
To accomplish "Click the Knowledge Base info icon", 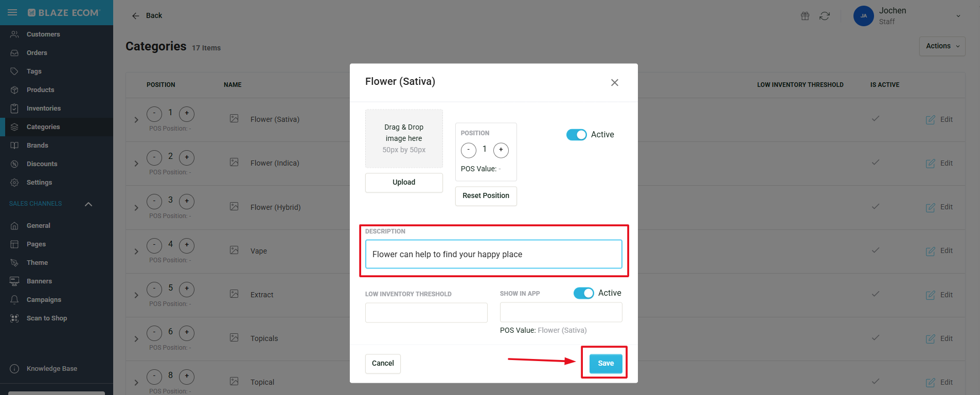I will coord(14,369).
